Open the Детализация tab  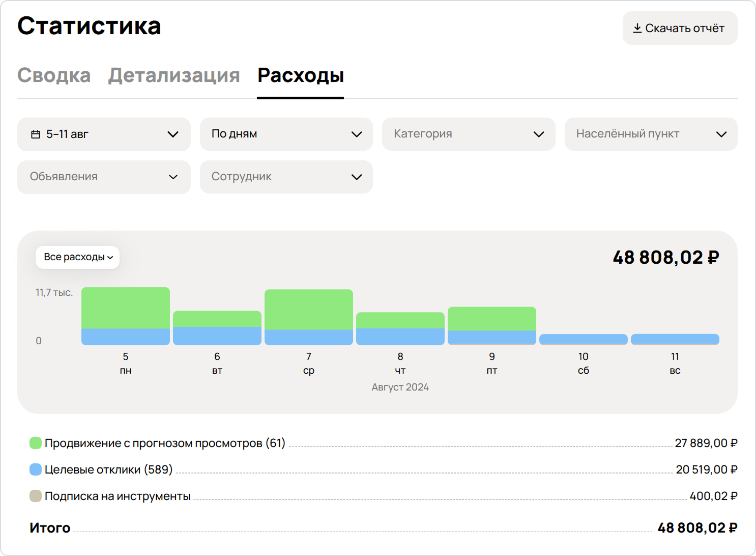[x=174, y=75]
